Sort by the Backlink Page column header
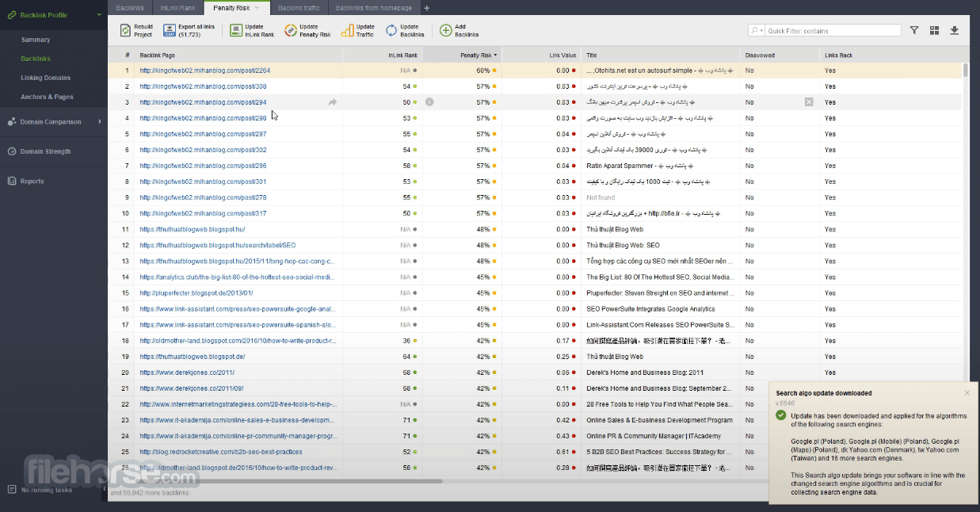 click(x=238, y=55)
